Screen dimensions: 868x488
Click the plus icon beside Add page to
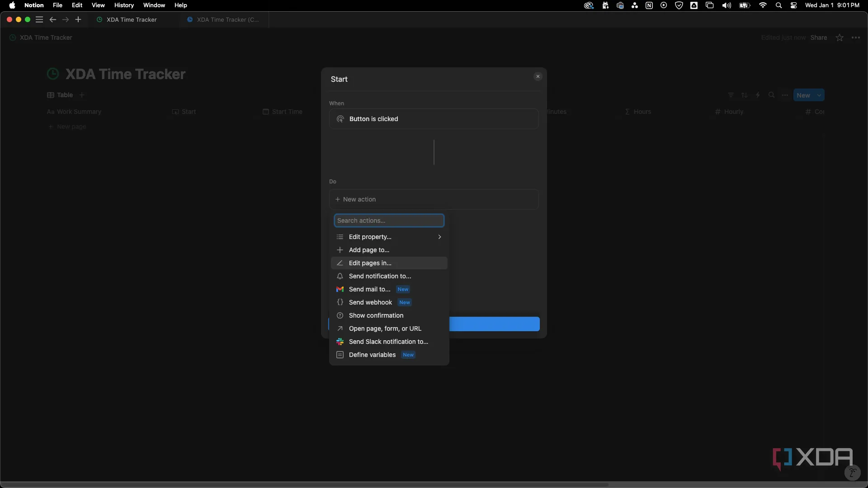[x=340, y=250]
